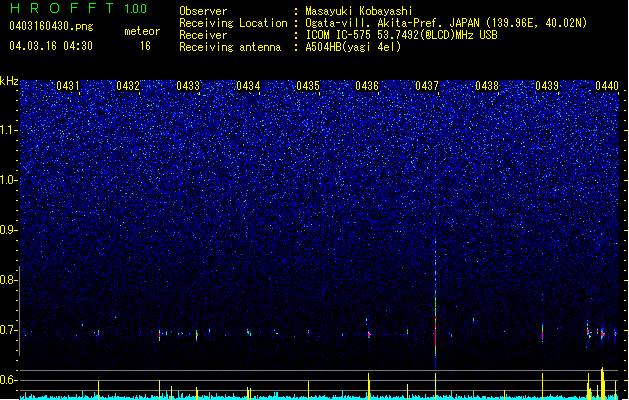This screenshot has height=400, width=629.
Task: Click time marker 0433
Action: (x=188, y=86)
